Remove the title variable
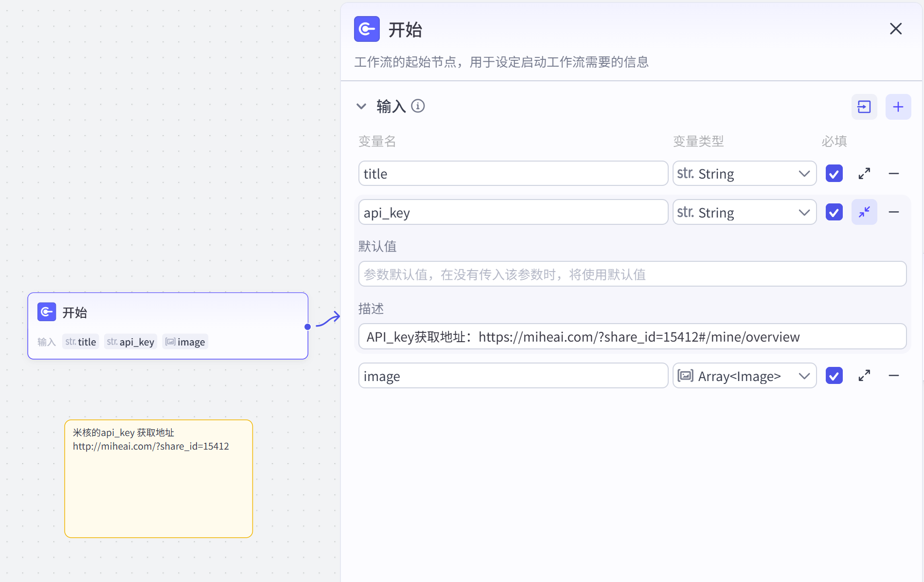The width and height of the screenshot is (924, 582). pos(894,174)
